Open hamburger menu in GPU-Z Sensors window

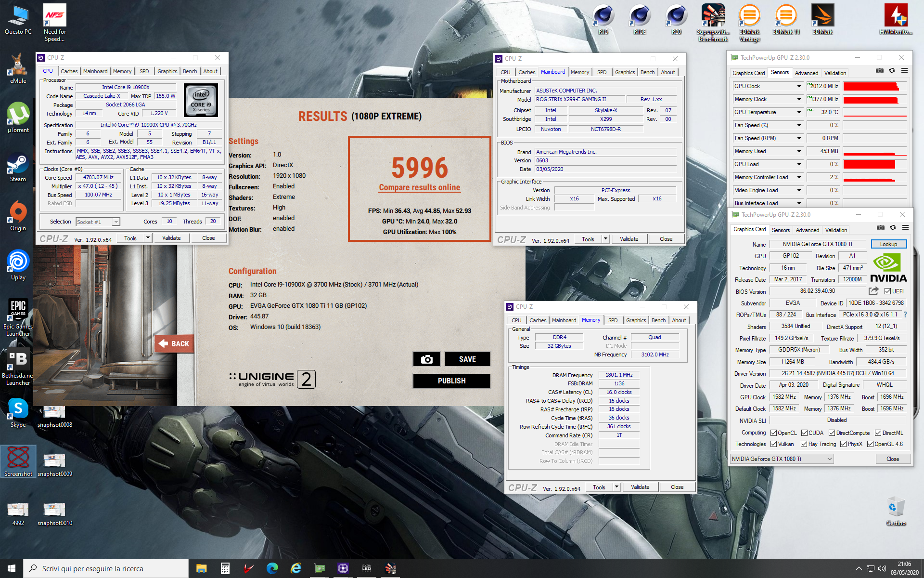904,71
